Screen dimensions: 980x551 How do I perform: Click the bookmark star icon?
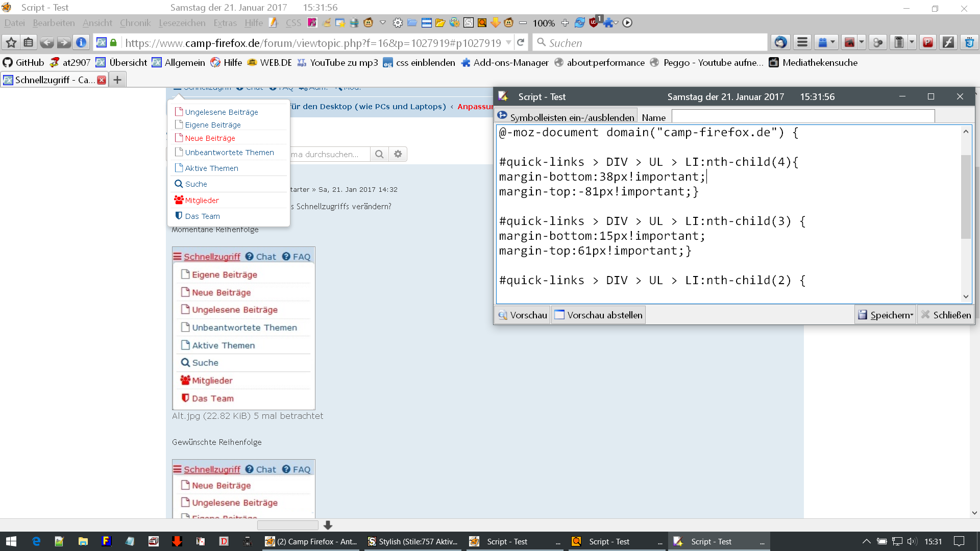(x=11, y=42)
